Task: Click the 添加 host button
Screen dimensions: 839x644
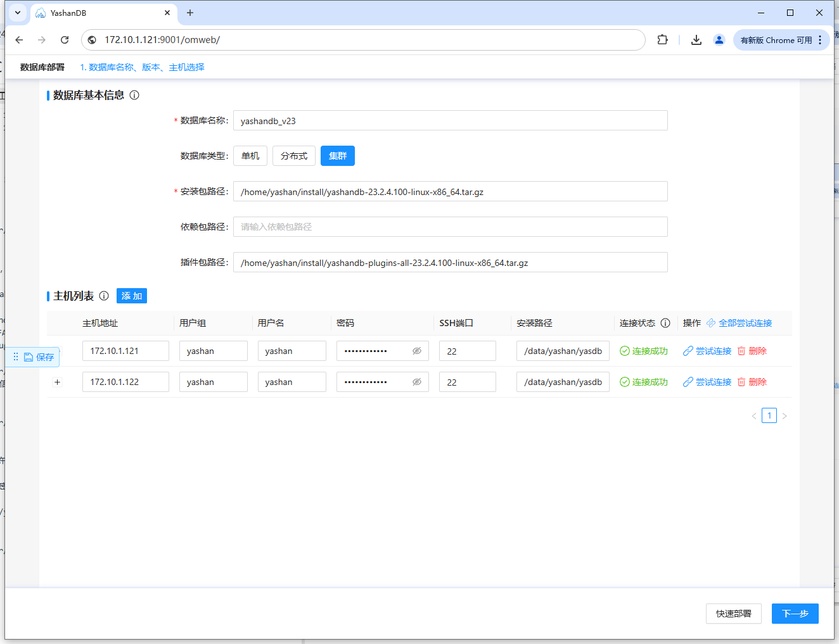Action: click(x=132, y=296)
